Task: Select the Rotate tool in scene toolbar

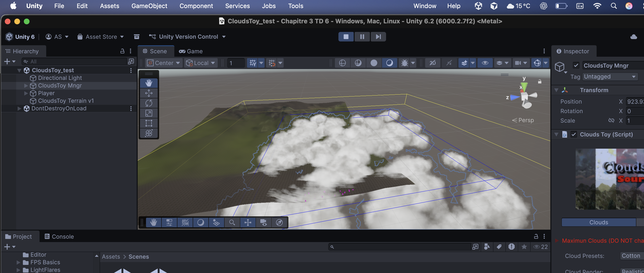Action: pos(149,103)
